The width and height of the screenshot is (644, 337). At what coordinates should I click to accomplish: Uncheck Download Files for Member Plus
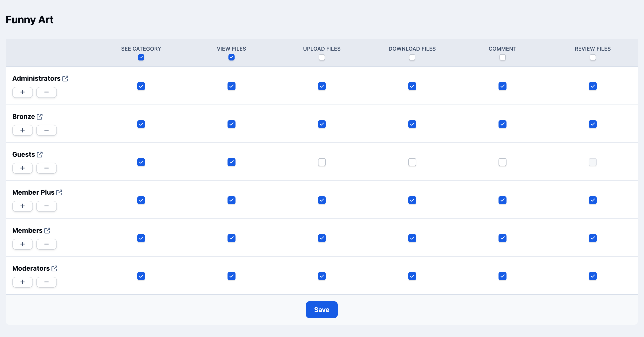(x=412, y=200)
